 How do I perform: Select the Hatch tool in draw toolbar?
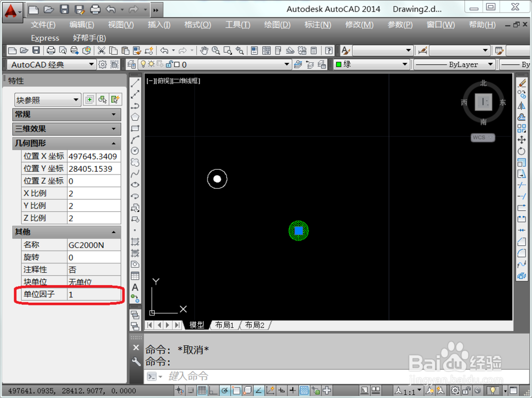point(135,242)
